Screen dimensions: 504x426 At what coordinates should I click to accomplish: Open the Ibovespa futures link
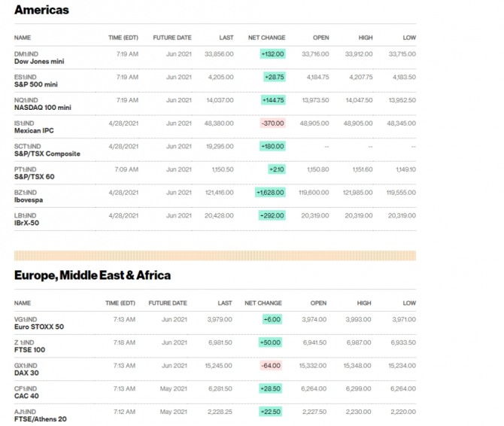[31, 199]
